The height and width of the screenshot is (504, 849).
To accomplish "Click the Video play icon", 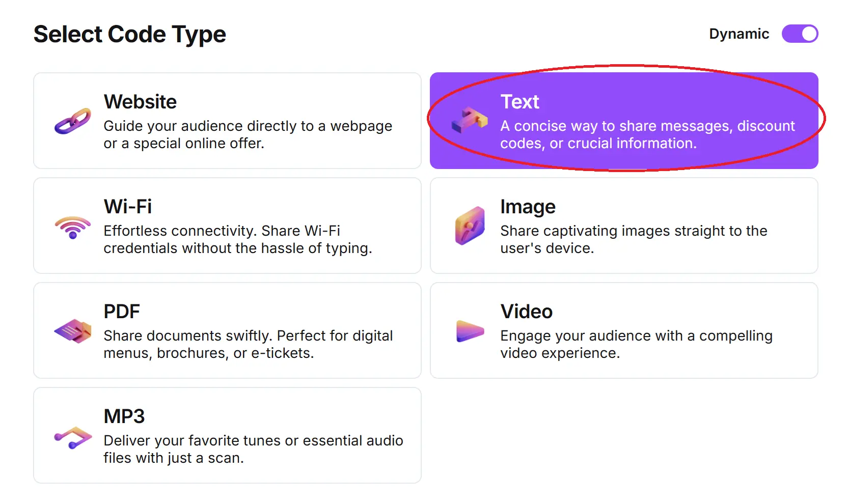I will click(469, 331).
